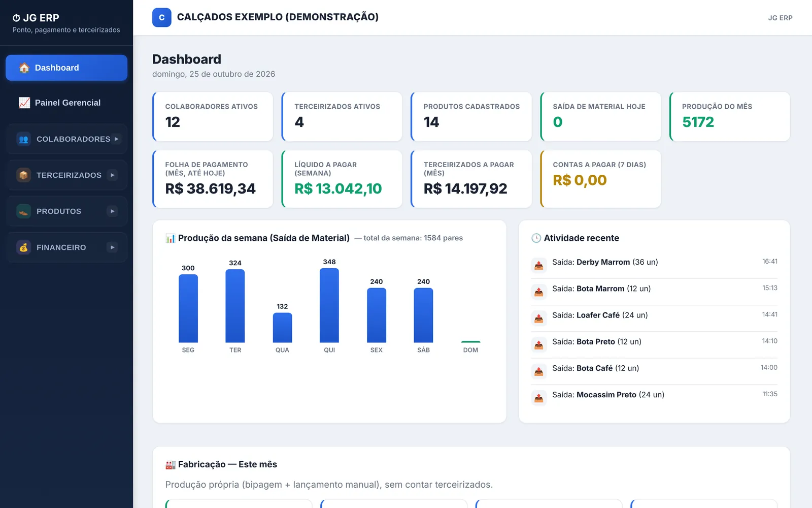This screenshot has height=508, width=812.
Task: Click the factory icon beside Fabricação
Action: click(171, 464)
